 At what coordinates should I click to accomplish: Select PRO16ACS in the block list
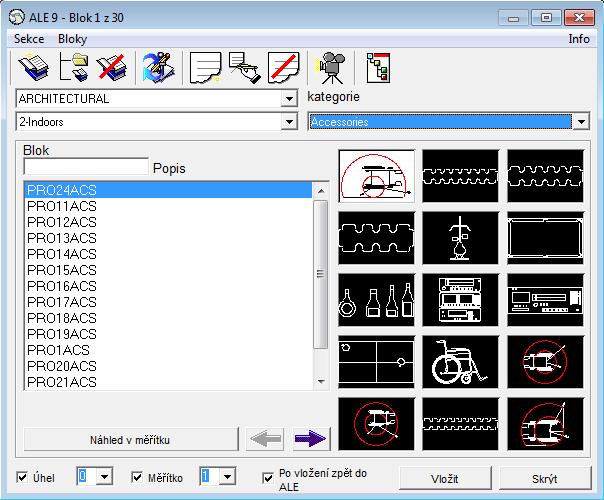point(168,286)
